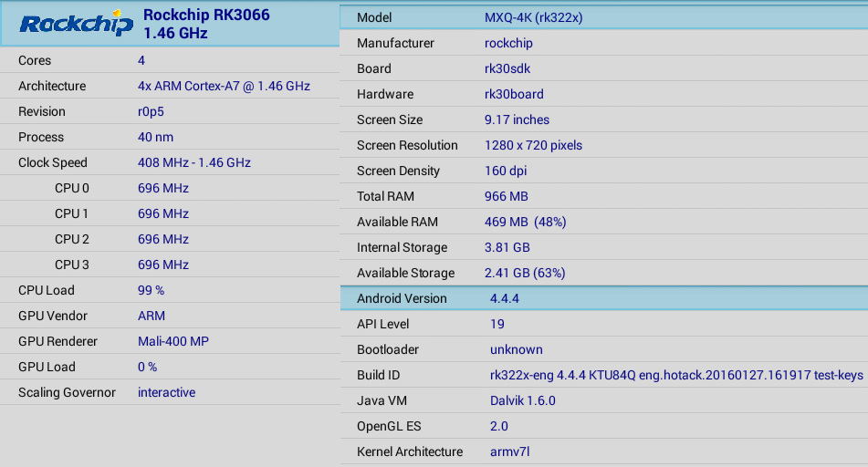Screen dimensions: 868x467
Task: Select the Java VM value Dalvik 1.6.0
Action: (523, 400)
